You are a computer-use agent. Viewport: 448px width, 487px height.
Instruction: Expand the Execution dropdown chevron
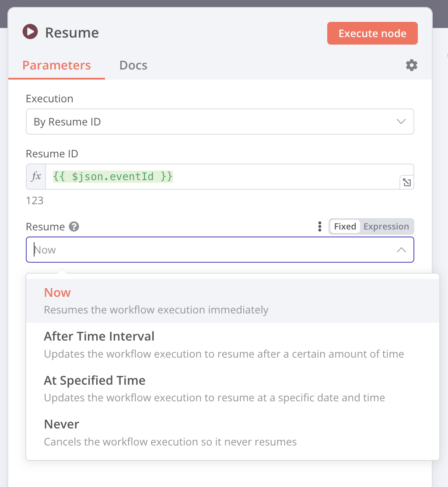tap(401, 122)
